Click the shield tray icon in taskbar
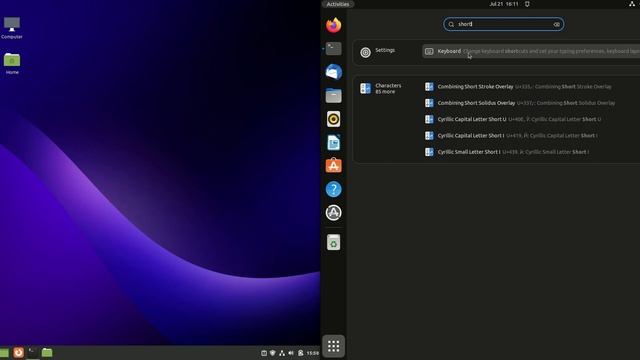640x360 pixels. [x=273, y=353]
